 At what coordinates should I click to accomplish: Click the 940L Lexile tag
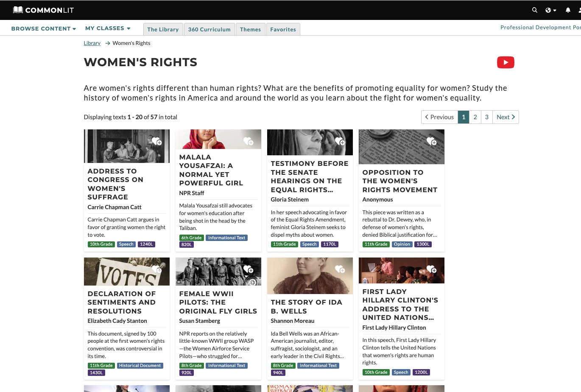[x=278, y=373]
